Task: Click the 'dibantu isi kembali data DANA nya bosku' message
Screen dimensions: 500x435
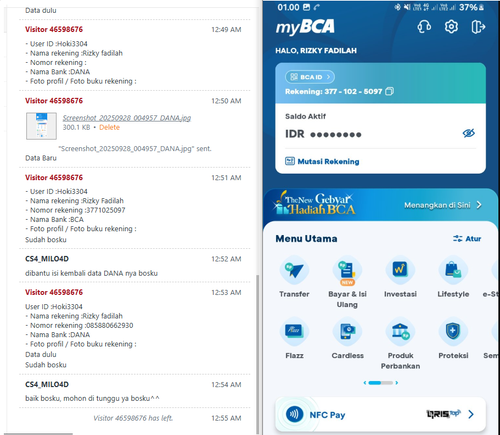Action: point(91,273)
